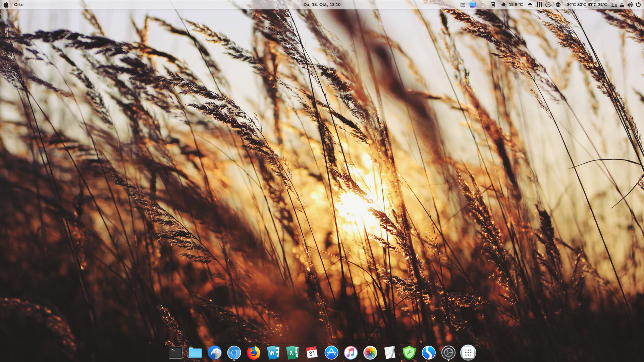Open the text editor notepad icon
This screenshot has width=644, height=362.
point(390,353)
